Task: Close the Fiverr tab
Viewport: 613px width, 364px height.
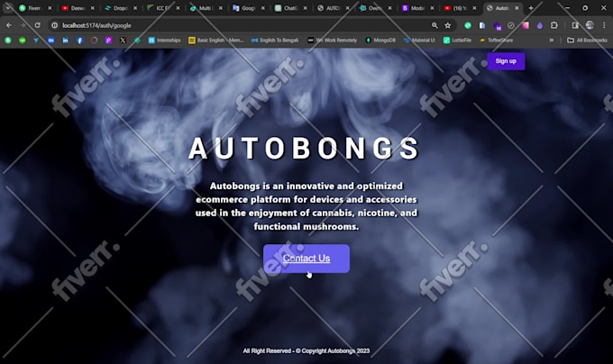Action: (50, 8)
